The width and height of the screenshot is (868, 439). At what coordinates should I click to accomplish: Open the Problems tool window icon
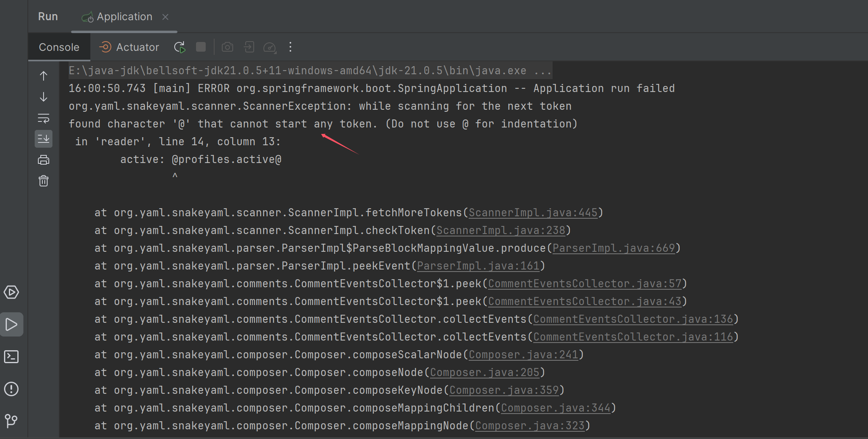pyautogui.click(x=11, y=389)
